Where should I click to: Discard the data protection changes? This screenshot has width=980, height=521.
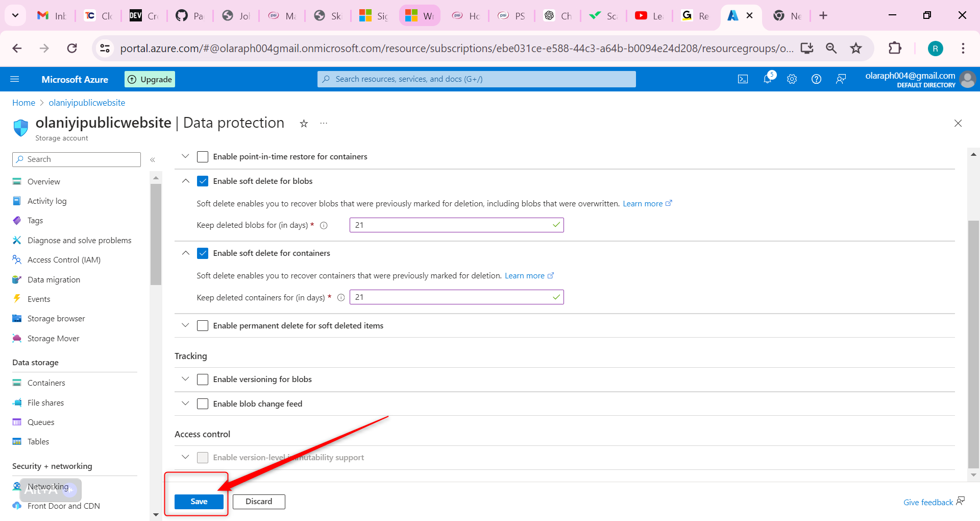click(x=259, y=502)
